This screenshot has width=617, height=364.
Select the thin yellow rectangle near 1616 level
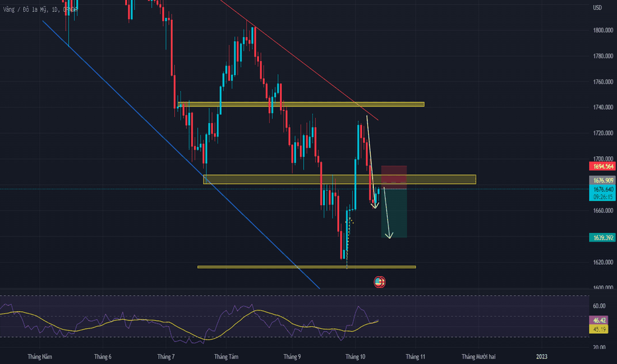pyautogui.click(x=307, y=267)
